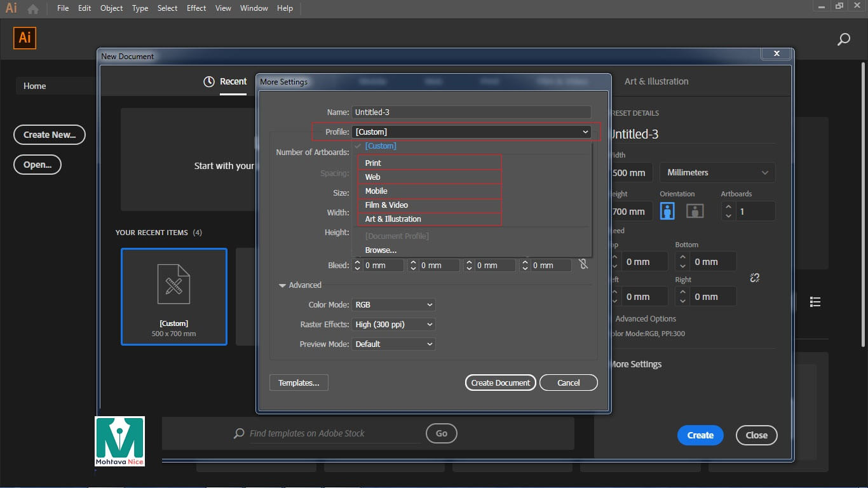The image size is (868, 488).
Task: Click the Name field with Untitled-3
Action: [x=470, y=112]
